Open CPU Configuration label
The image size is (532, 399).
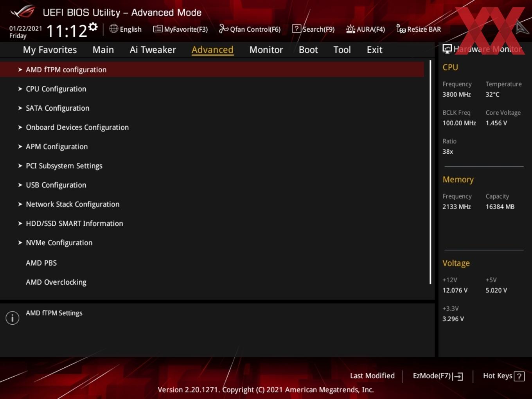(x=56, y=89)
